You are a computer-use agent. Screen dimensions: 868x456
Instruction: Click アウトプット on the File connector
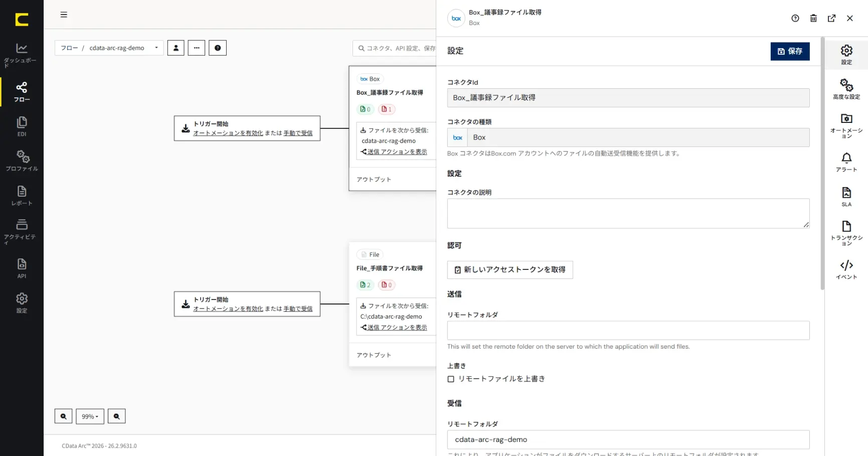(374, 355)
